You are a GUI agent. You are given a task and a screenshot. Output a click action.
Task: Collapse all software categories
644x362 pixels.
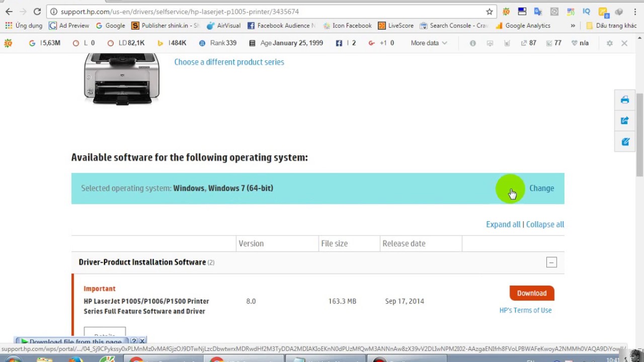[545, 224]
